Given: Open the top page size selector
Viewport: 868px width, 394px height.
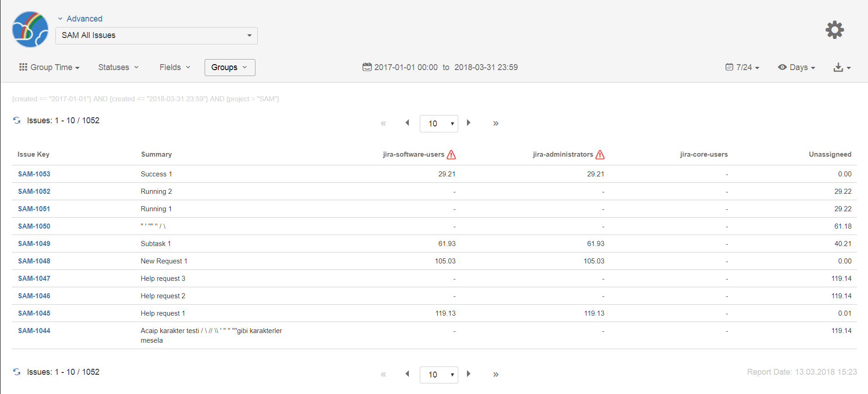Looking at the screenshot, I should point(439,124).
